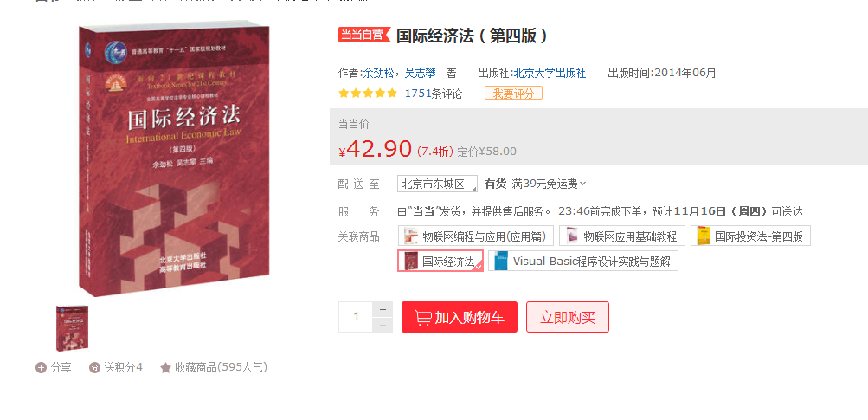Click the 我要评分 rate button
The height and width of the screenshot is (420, 868).
point(513,93)
